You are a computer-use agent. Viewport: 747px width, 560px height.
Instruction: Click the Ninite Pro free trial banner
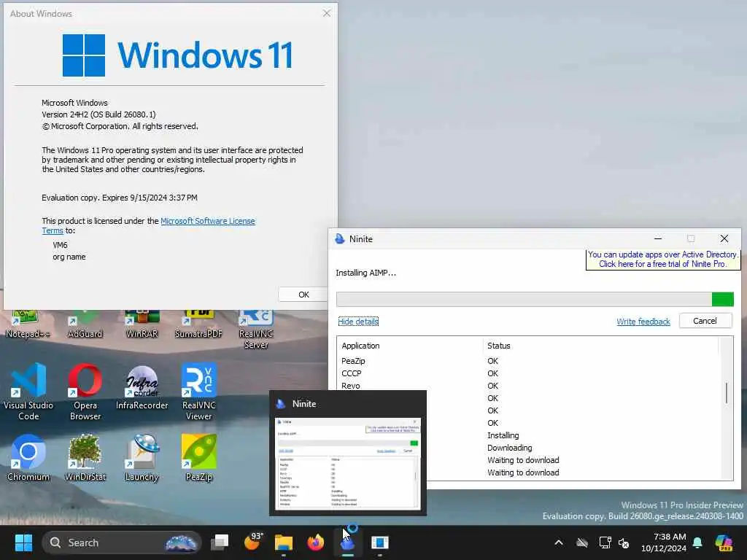click(x=662, y=260)
